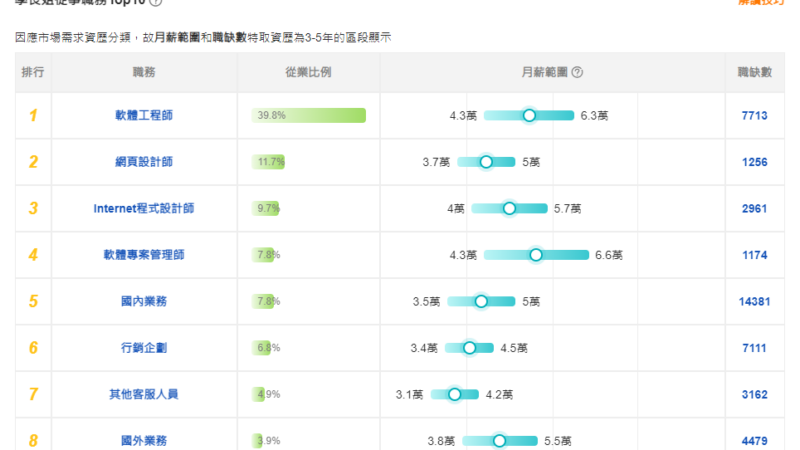800x450 pixels.
Task: Open the 行銷企劃 job link
Action: [143, 348]
